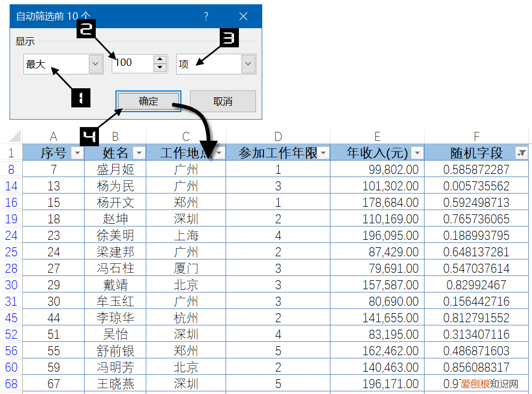
Task: Increase the value with the spinner up arrow
Action: [160, 60]
